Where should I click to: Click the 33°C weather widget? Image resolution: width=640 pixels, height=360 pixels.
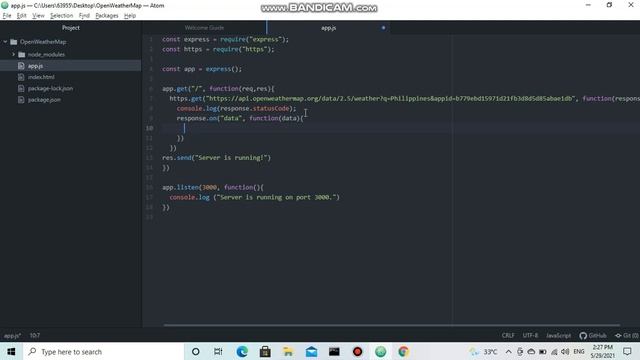pos(484,351)
